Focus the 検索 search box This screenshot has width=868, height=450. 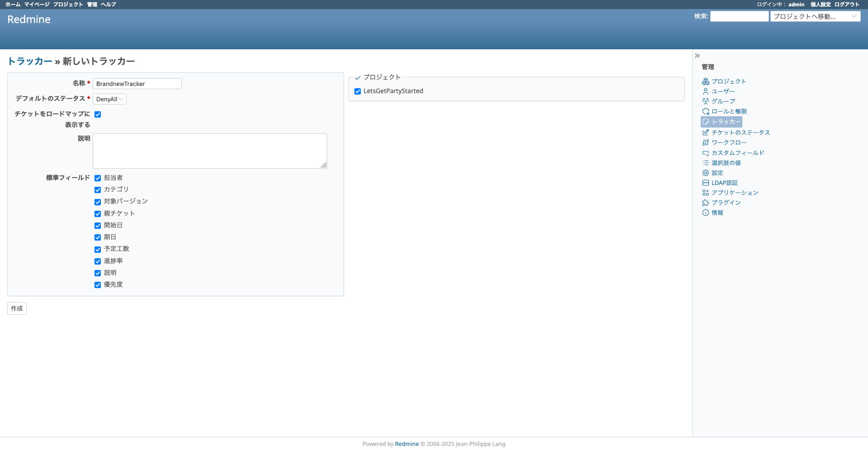coord(740,16)
